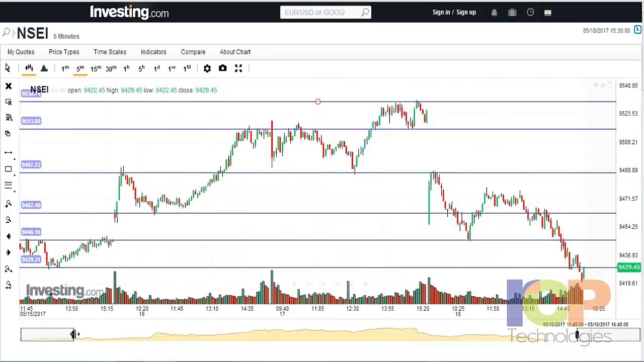Click the navigator range overview strip
Viewport: 644px width, 362px height.
coord(330,334)
